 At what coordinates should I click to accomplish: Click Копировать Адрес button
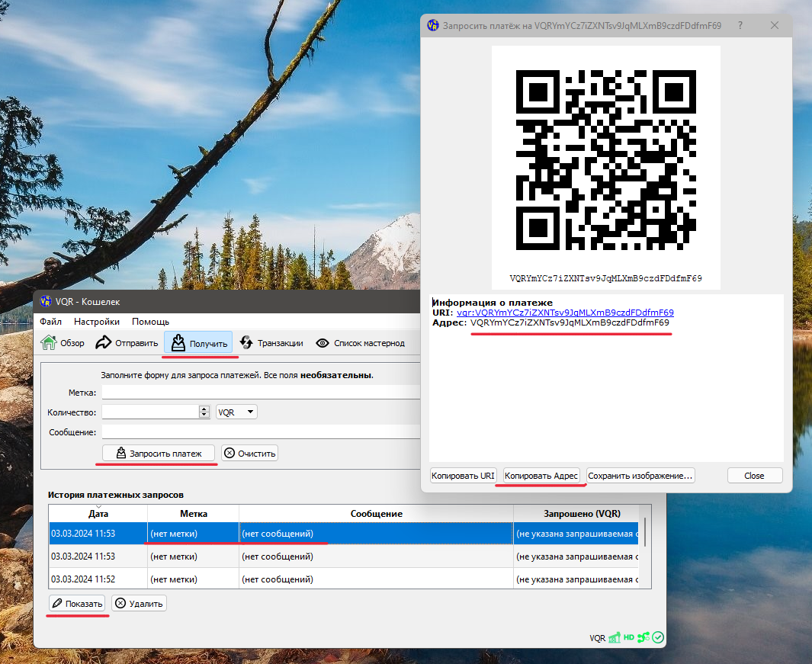pos(541,476)
